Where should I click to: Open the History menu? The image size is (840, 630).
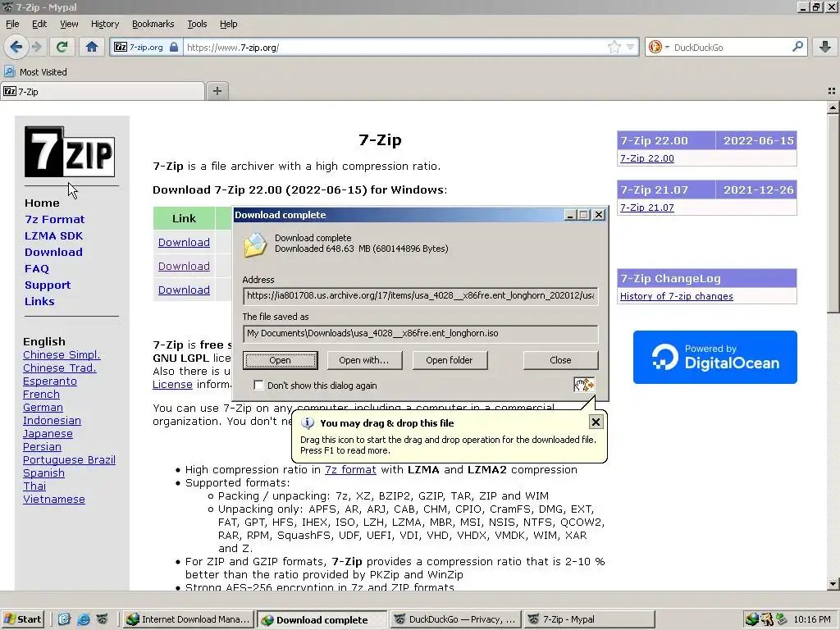tap(104, 24)
